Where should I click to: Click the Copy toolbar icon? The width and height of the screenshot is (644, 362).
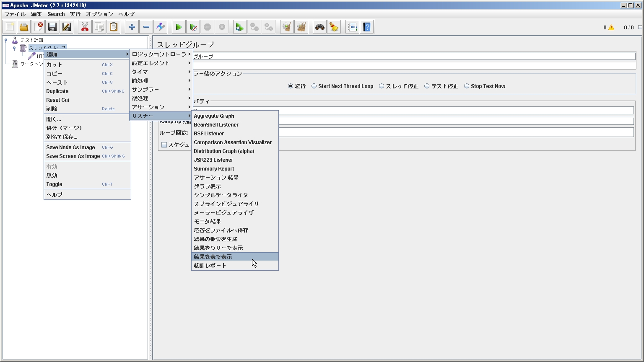tap(99, 27)
